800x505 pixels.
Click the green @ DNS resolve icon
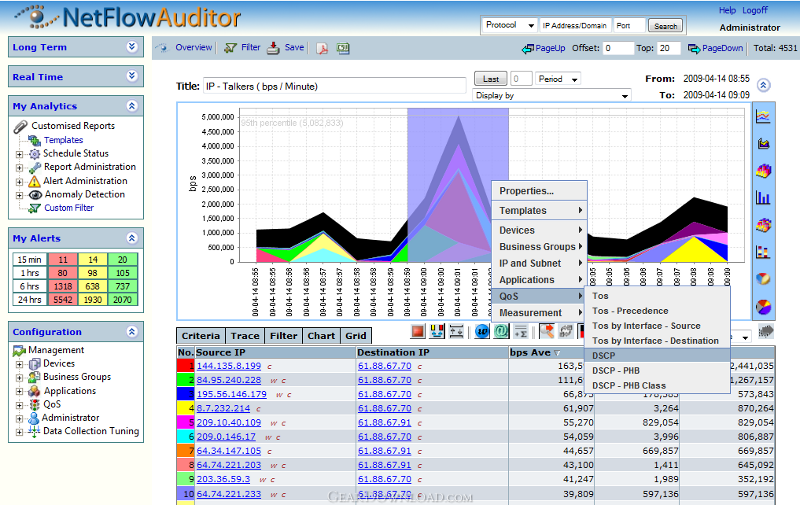[x=501, y=332]
